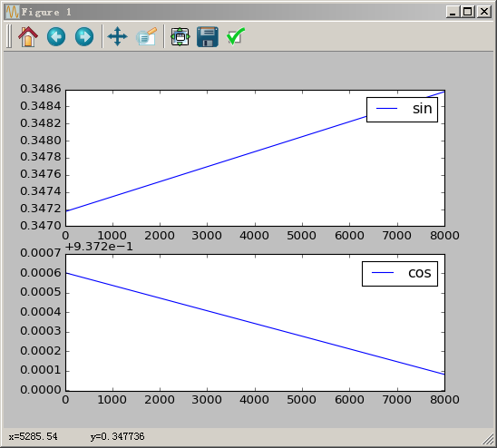Maximize the Figure 1 window
This screenshot has height=448, width=497.
click(x=468, y=12)
